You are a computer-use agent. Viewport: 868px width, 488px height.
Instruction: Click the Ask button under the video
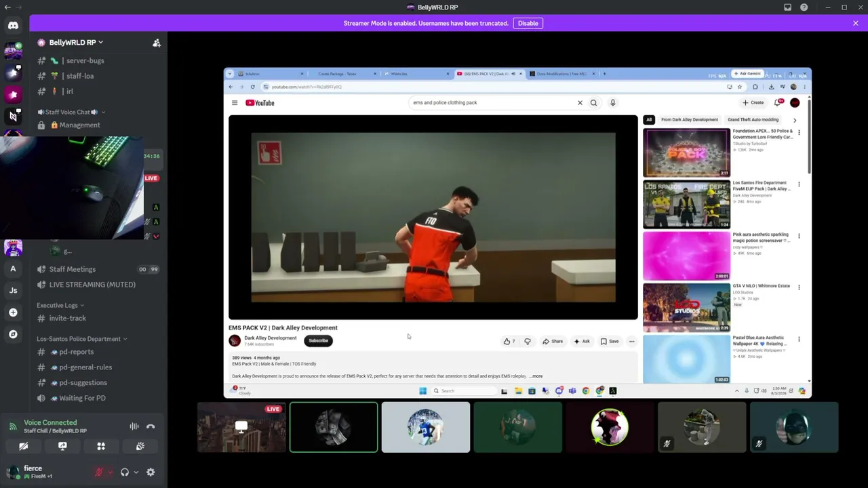[582, 342]
